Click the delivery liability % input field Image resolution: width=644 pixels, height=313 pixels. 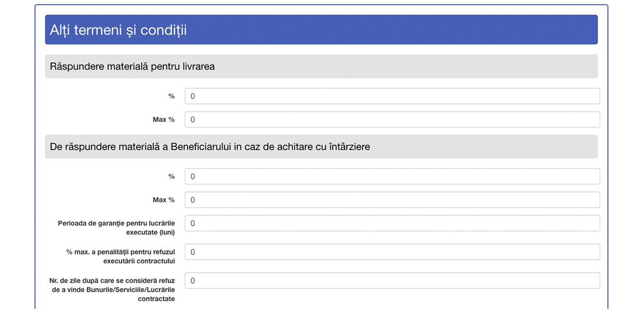pos(392,96)
